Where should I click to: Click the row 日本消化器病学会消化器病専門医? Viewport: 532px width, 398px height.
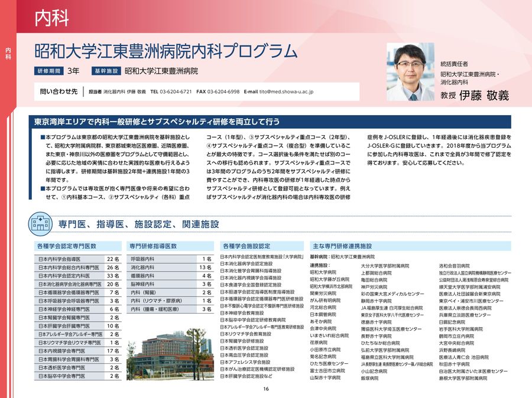[x=77, y=284]
